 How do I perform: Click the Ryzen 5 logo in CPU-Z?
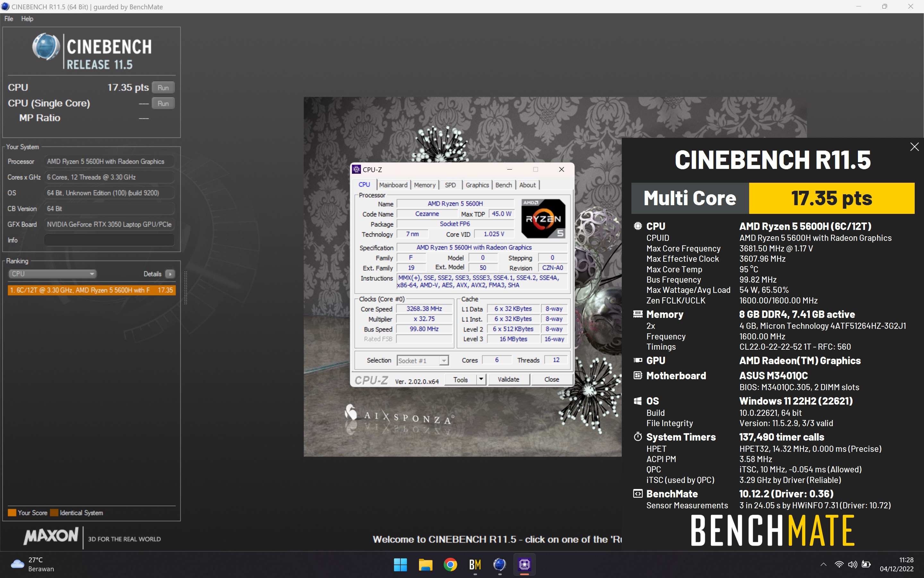[x=544, y=219]
